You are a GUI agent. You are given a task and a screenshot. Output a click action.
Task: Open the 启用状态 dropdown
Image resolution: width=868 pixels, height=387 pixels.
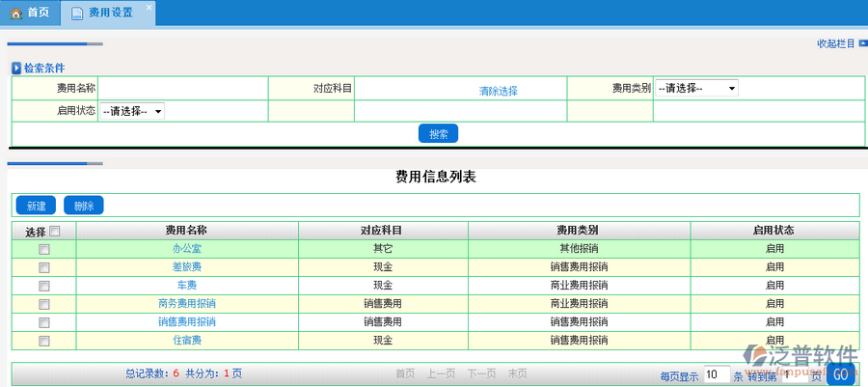pyautogui.click(x=132, y=111)
